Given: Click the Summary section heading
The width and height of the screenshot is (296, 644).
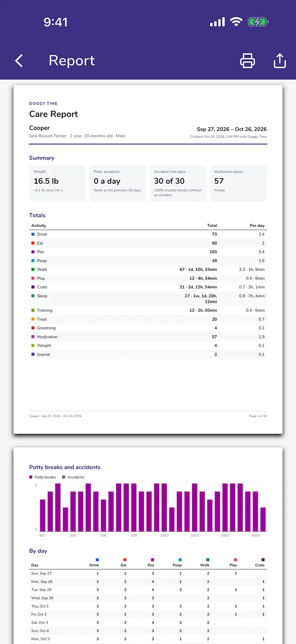Looking at the screenshot, I should click(42, 158).
